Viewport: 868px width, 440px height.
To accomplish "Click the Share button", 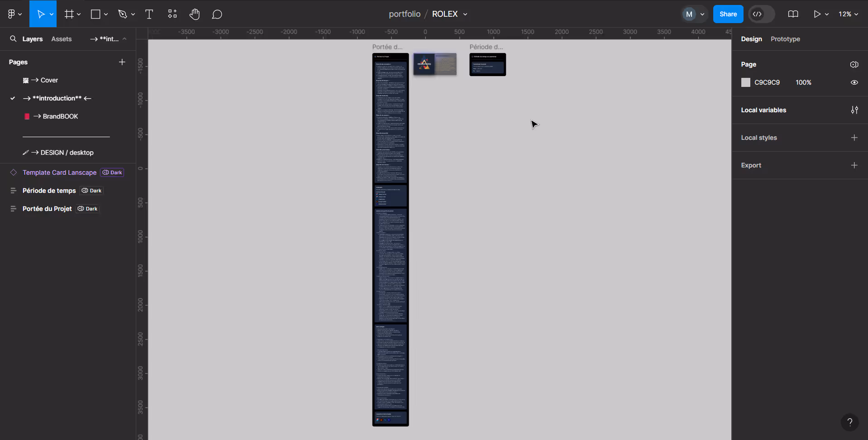I will (728, 14).
